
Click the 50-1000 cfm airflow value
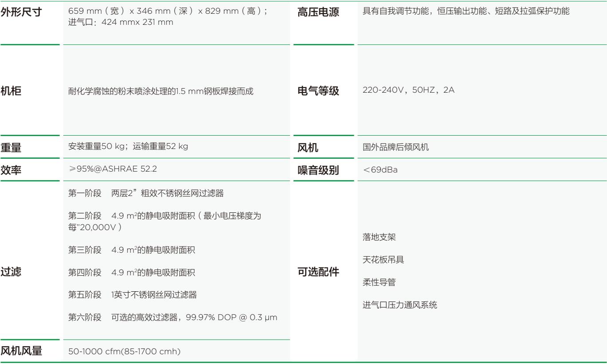(x=124, y=352)
